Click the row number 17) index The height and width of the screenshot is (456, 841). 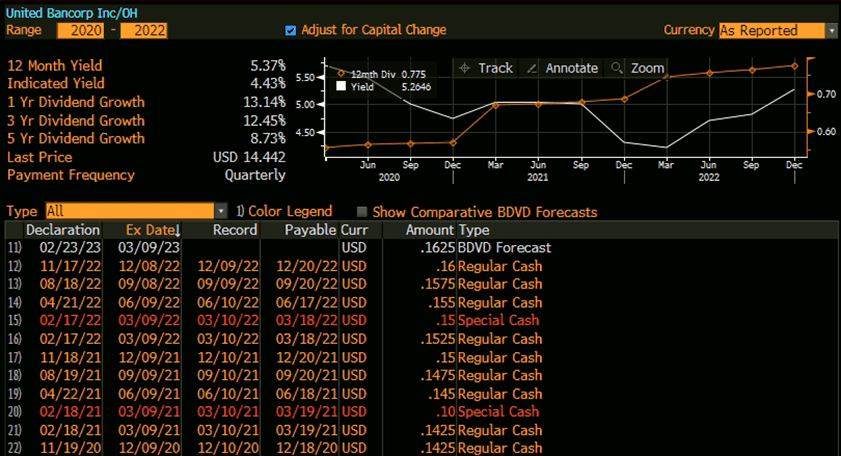[x=14, y=357]
